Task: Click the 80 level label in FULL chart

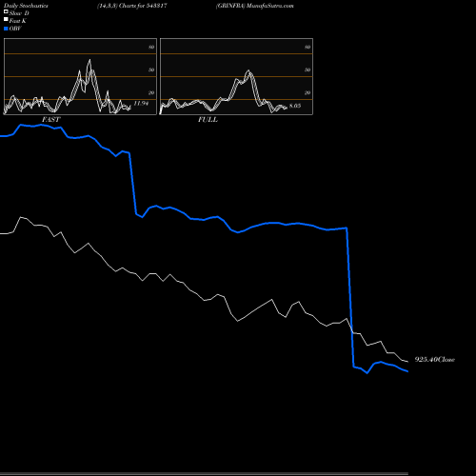Action: (307, 47)
